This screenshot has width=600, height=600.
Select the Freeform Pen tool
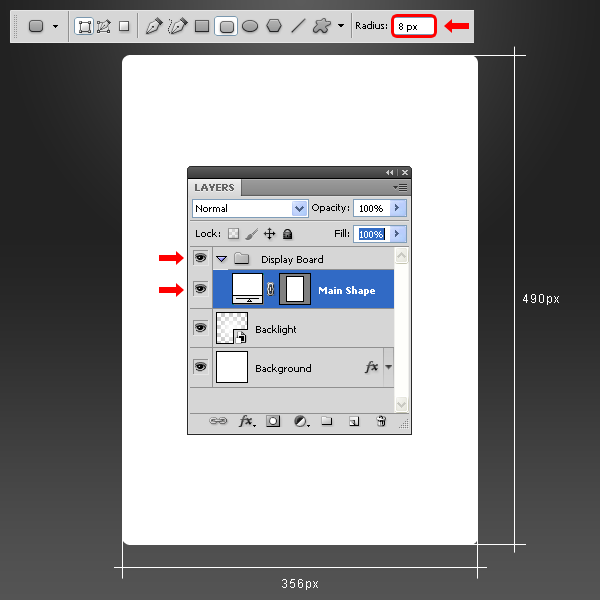pyautogui.click(x=178, y=26)
